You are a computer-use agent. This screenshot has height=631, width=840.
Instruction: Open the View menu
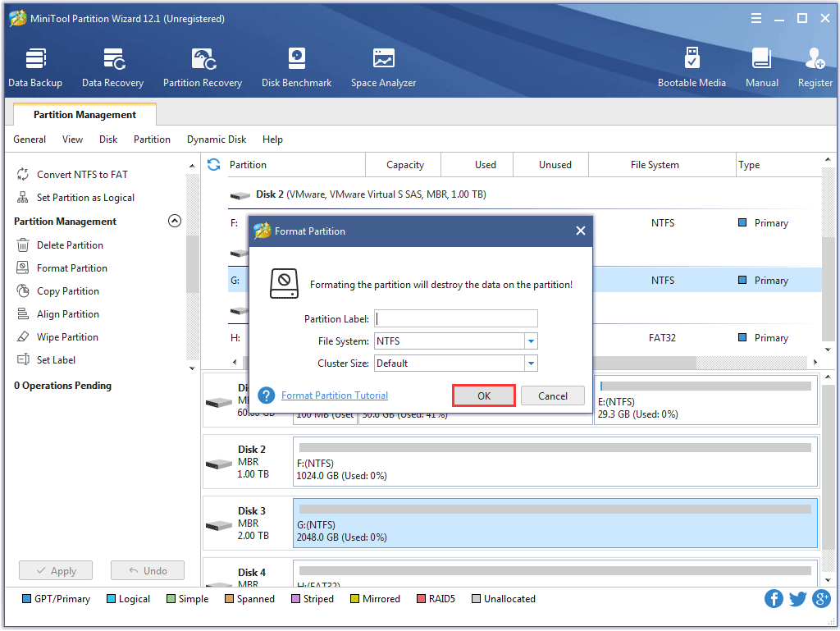(72, 139)
